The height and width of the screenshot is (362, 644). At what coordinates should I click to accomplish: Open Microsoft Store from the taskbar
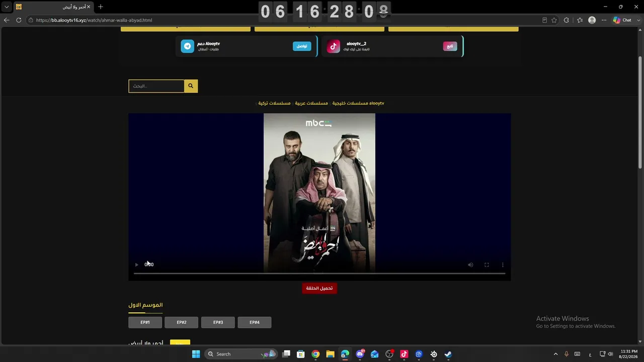(x=301, y=354)
